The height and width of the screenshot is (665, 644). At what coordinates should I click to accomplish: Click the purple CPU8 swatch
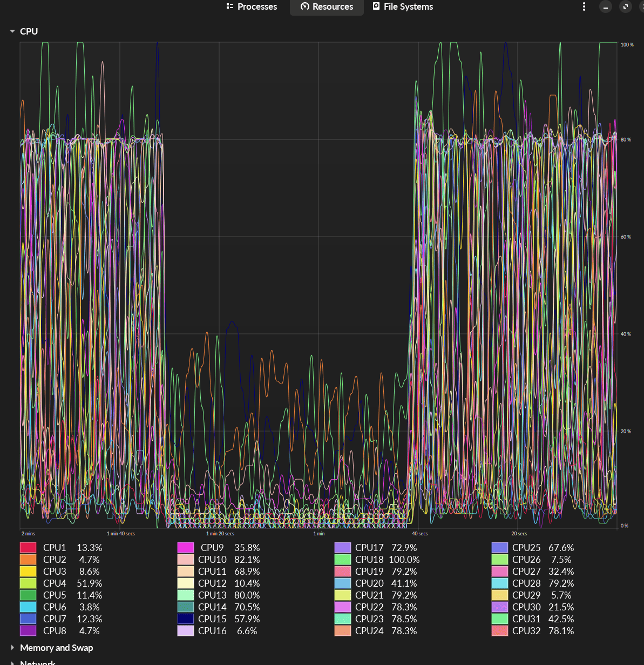[x=28, y=631]
